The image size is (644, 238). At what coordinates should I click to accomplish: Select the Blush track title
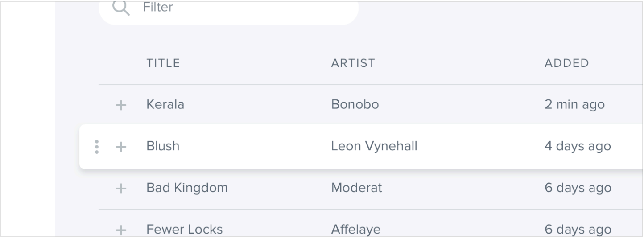tap(163, 146)
